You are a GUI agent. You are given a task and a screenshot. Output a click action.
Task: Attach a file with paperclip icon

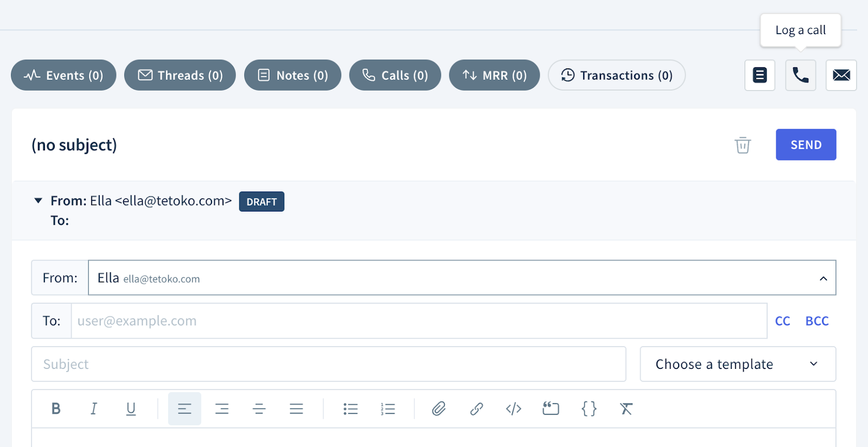439,408
